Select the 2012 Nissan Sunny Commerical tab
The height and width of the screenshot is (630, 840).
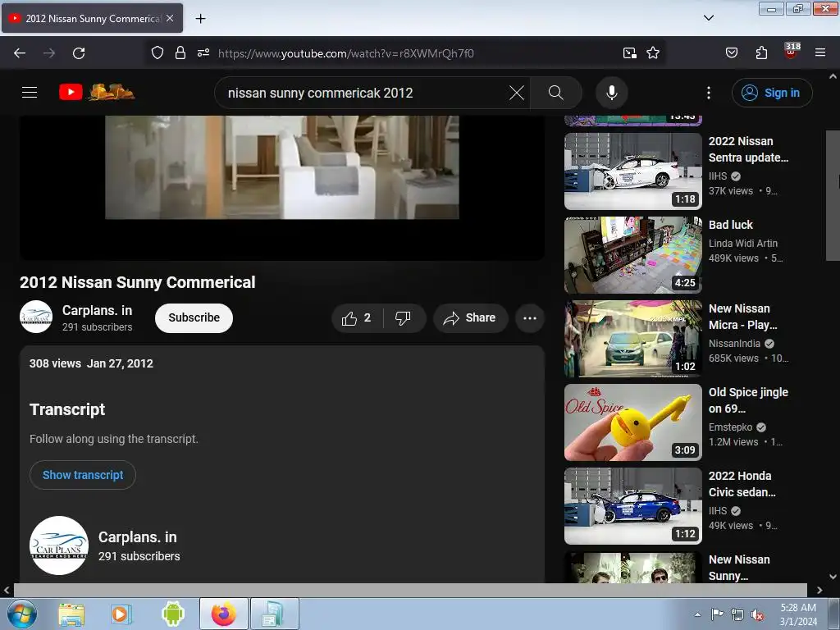(x=92, y=18)
